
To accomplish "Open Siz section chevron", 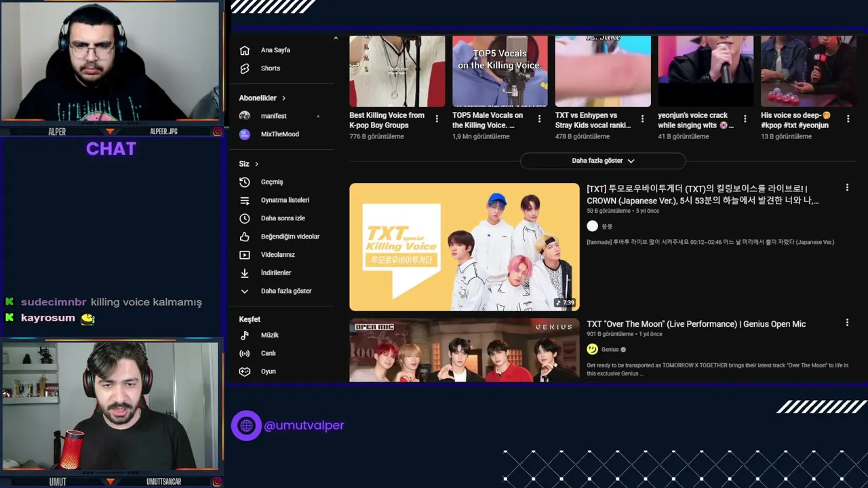I will [256, 164].
